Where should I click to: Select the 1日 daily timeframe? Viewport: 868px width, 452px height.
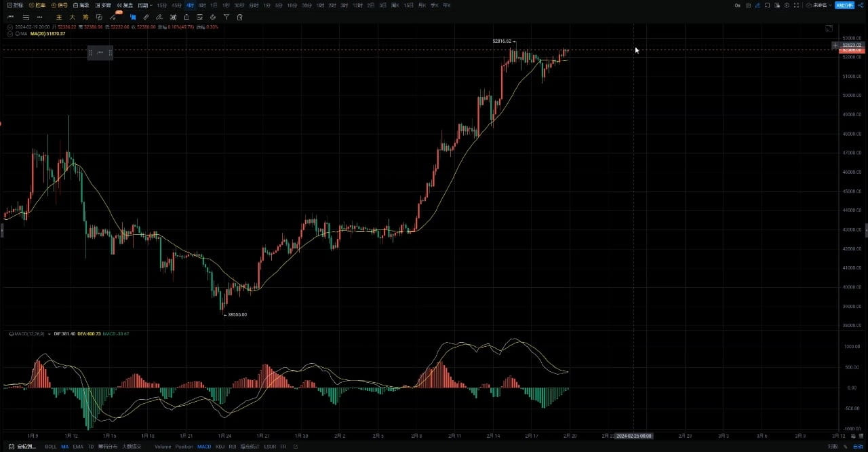[214, 5]
